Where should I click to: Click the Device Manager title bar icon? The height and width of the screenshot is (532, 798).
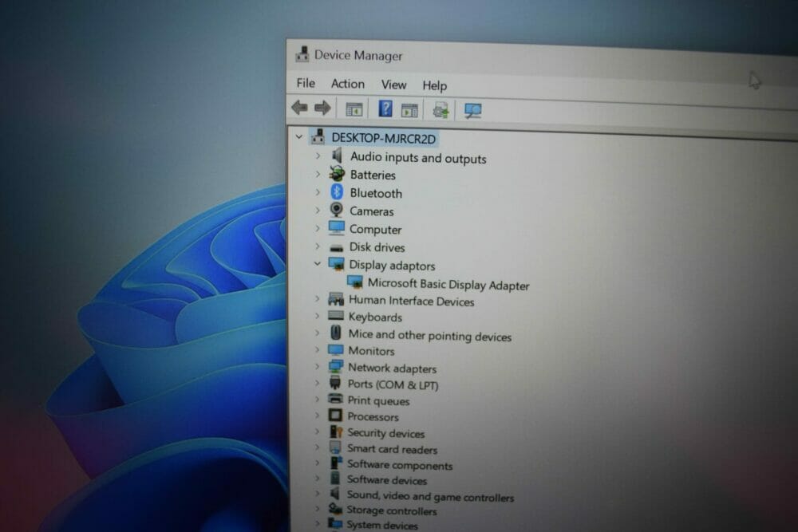tap(302, 54)
